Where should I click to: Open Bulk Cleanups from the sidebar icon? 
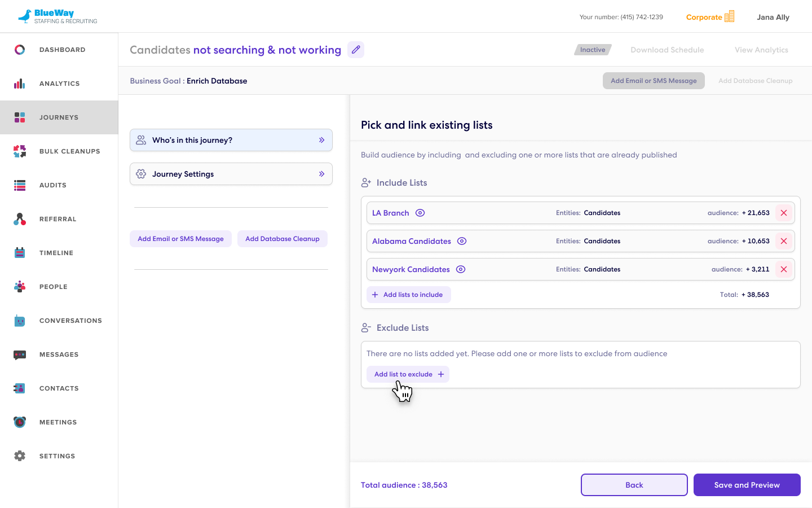coord(20,151)
